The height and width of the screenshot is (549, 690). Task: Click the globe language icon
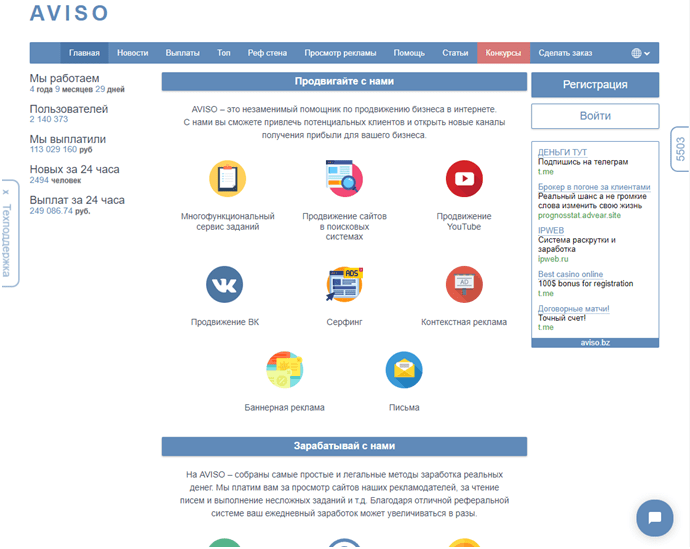click(x=636, y=53)
